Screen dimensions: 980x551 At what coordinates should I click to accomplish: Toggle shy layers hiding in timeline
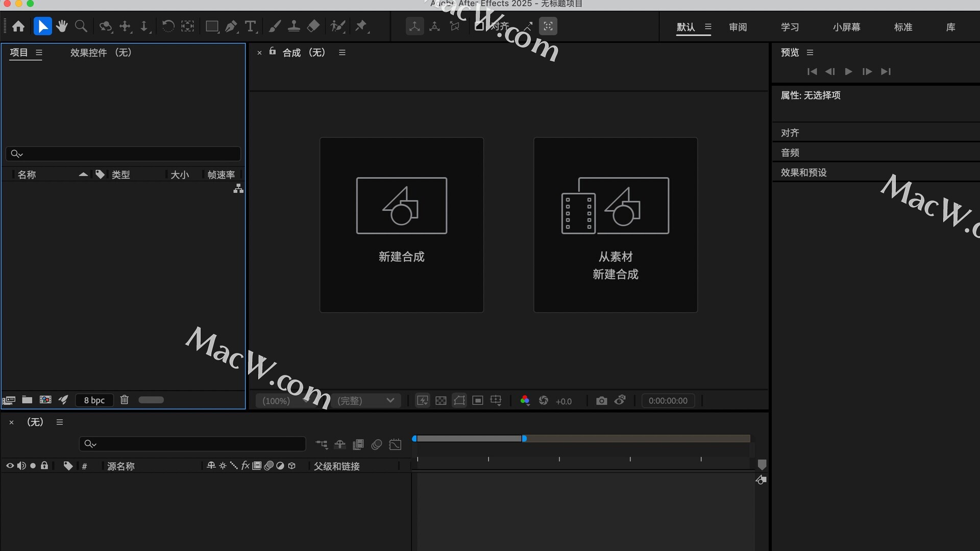[340, 445]
